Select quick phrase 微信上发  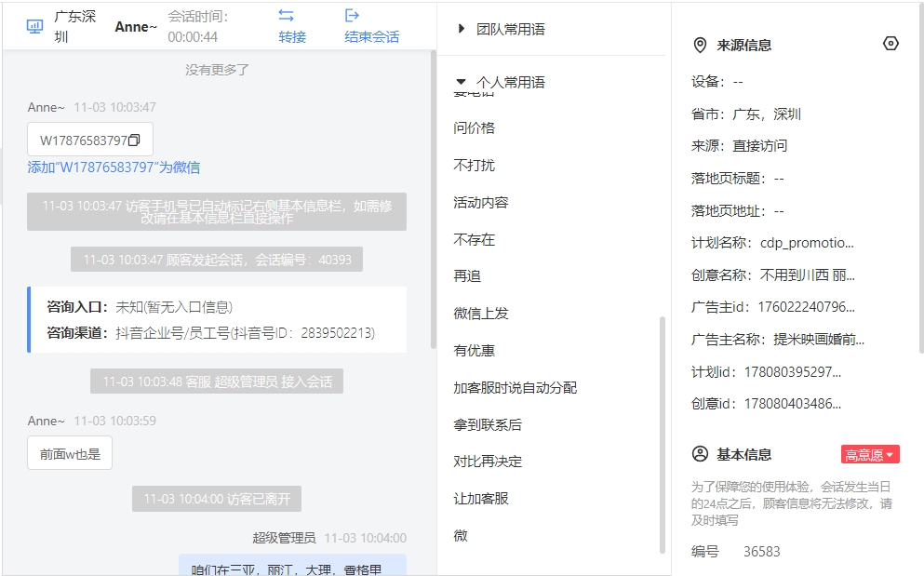[481, 313]
